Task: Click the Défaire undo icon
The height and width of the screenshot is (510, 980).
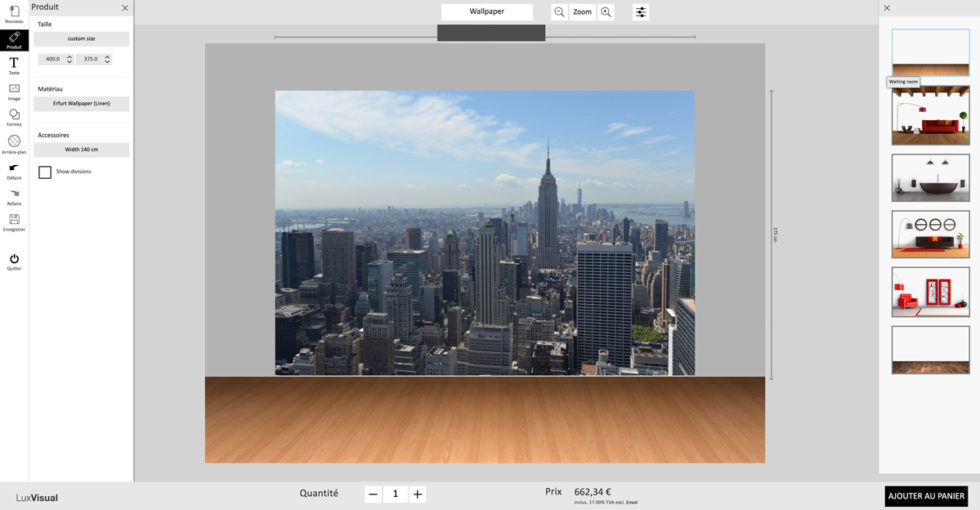Action: (14, 169)
